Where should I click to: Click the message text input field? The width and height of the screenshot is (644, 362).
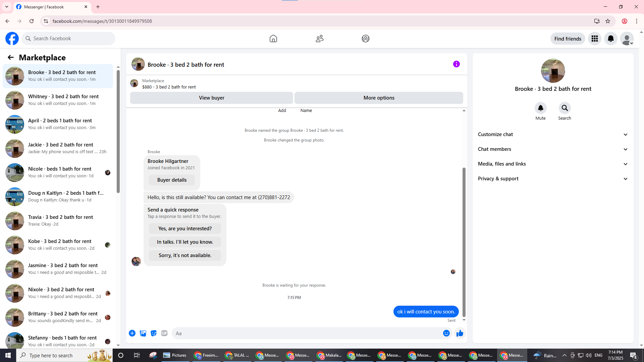[305, 333]
